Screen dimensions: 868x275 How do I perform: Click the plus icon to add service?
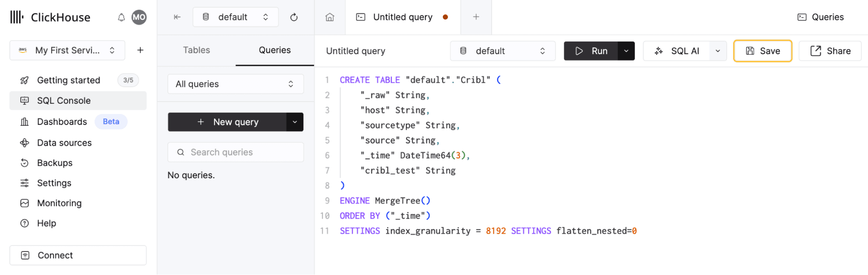(x=140, y=50)
